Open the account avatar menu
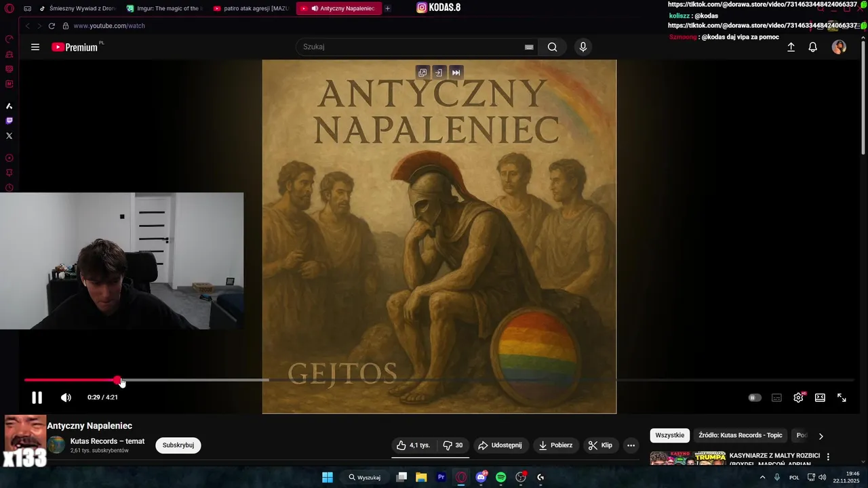Viewport: 868px width, 488px height. (x=839, y=47)
